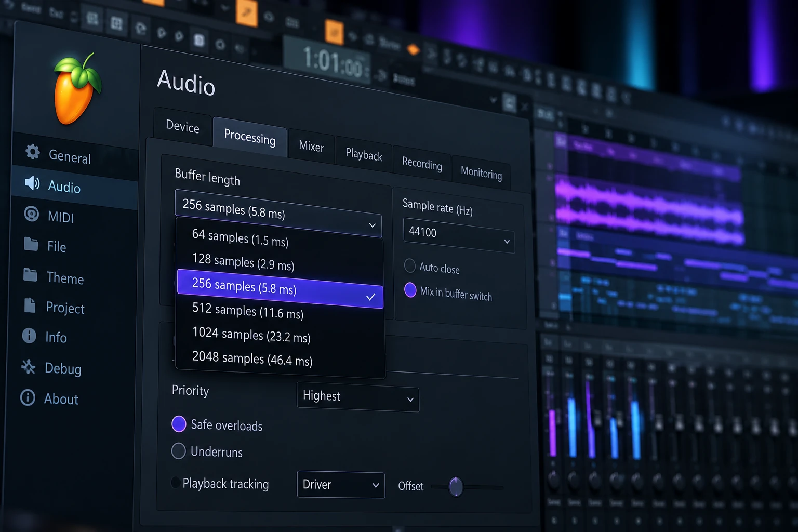The image size is (798, 532).
Task: Toggle the Safe overloads option
Action: [x=179, y=424]
